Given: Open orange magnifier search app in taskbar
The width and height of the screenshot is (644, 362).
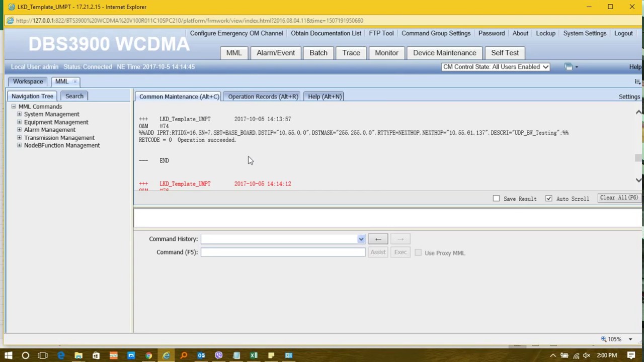Looking at the screenshot, I should click(x=184, y=355).
